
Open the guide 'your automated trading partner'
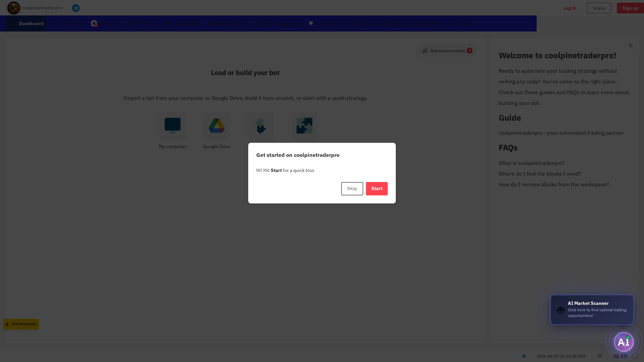(x=561, y=133)
